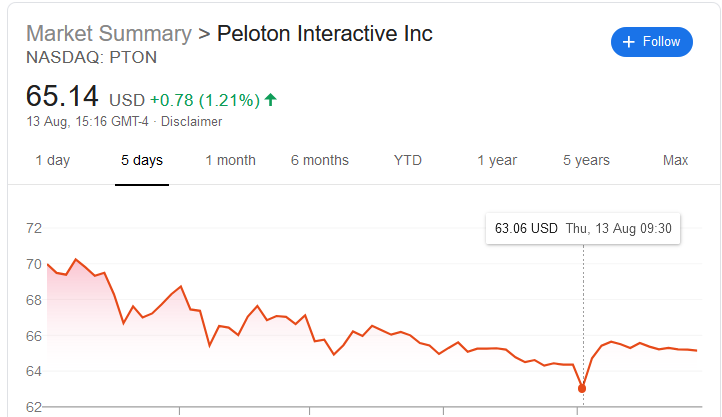
Task: Click the plus icon inside Follow
Action: point(629,42)
